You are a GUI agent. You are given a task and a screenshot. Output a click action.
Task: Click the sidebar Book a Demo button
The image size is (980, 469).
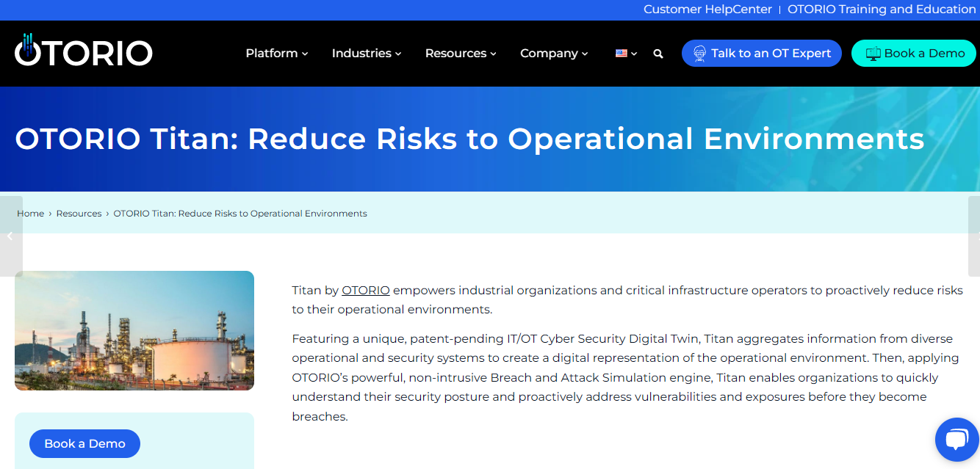(84, 443)
